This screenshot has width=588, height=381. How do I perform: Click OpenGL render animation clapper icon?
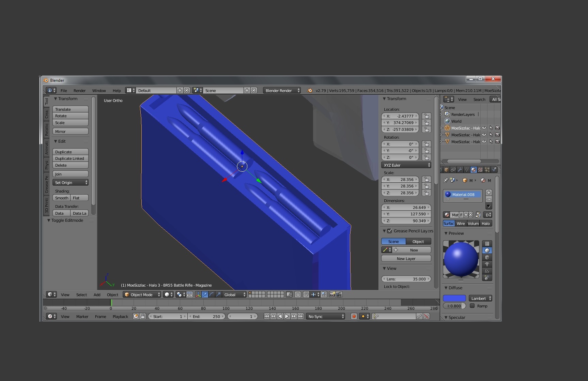pyautogui.click(x=339, y=294)
